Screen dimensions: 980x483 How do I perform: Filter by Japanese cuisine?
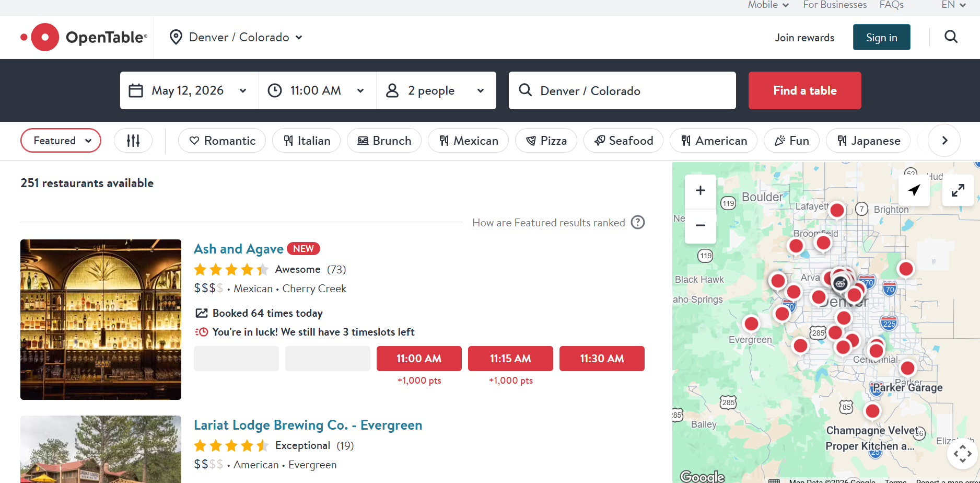coord(868,141)
